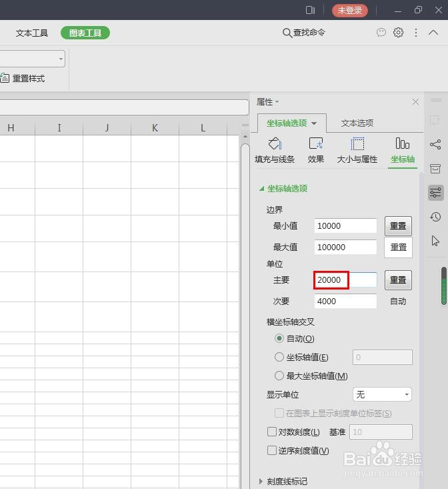This screenshot has height=489, width=448.
Task: Click the Maximum (最大值) input field
Action: click(345, 248)
